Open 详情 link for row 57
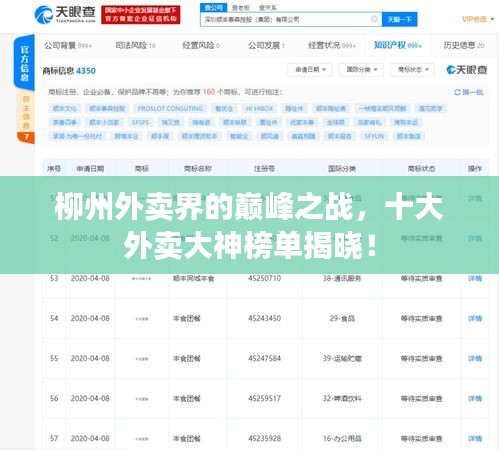This screenshot has width=499, height=450. click(x=475, y=439)
